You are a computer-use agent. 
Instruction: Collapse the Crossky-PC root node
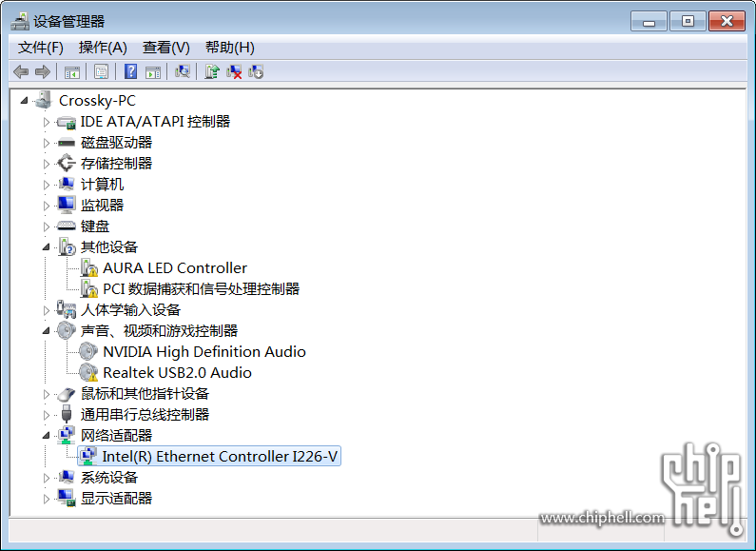(x=24, y=100)
